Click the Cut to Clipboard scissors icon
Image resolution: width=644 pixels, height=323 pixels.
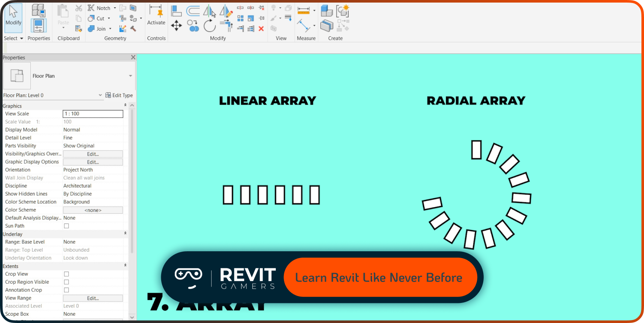click(x=79, y=8)
